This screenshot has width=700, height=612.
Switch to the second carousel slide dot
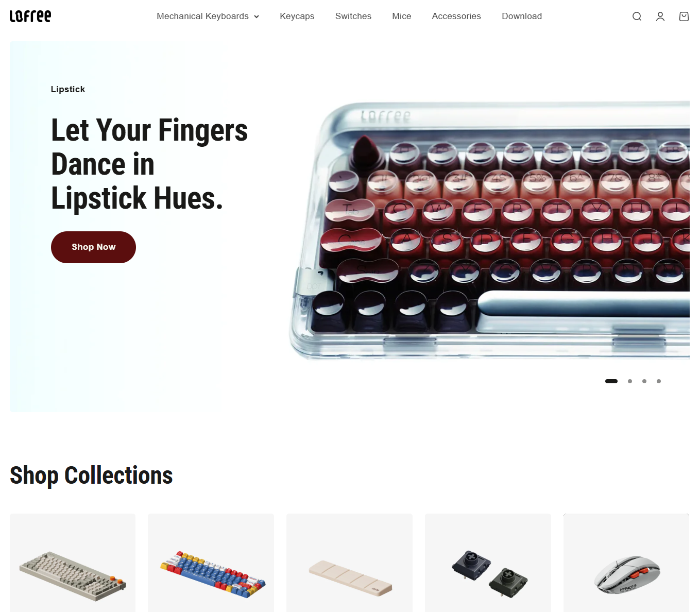[x=630, y=381]
